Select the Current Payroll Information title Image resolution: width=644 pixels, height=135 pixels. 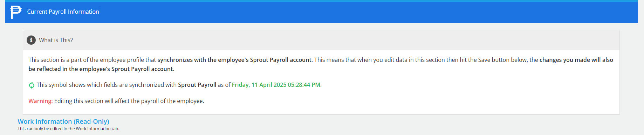tap(63, 12)
